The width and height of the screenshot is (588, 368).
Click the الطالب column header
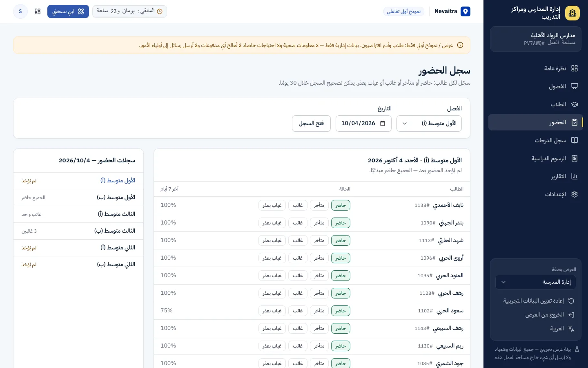click(457, 189)
